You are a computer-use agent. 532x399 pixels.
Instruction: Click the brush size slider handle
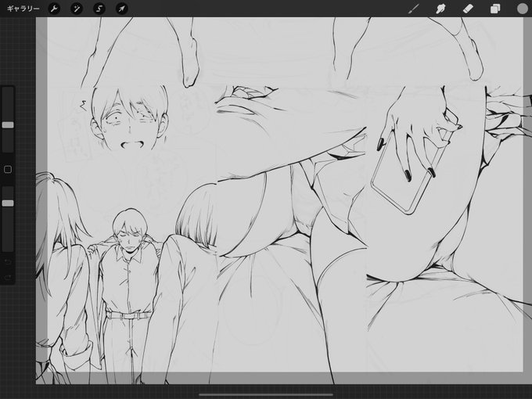click(x=8, y=125)
